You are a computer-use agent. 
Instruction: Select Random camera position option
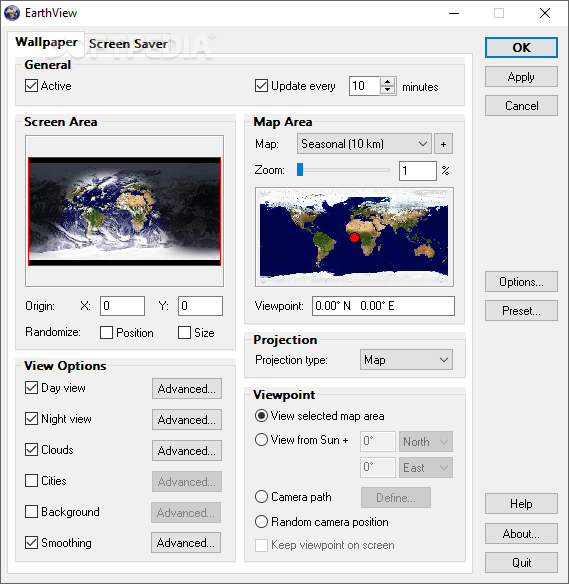click(x=261, y=521)
